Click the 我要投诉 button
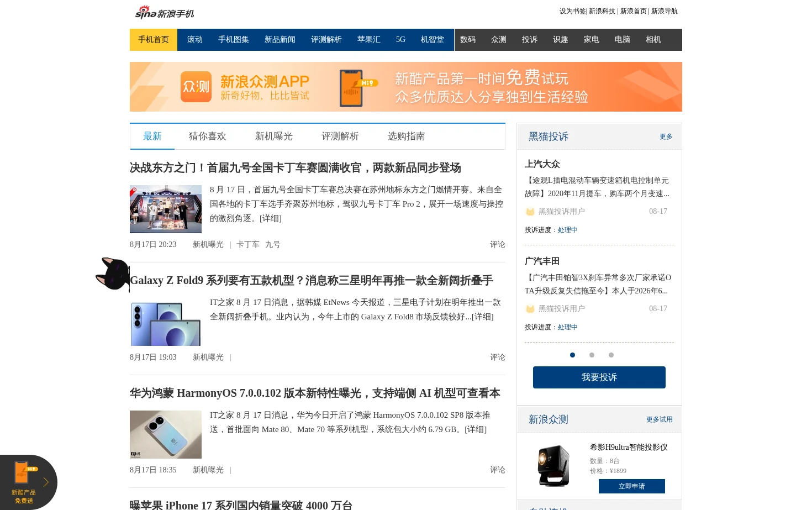The height and width of the screenshot is (510, 812). pyautogui.click(x=599, y=377)
